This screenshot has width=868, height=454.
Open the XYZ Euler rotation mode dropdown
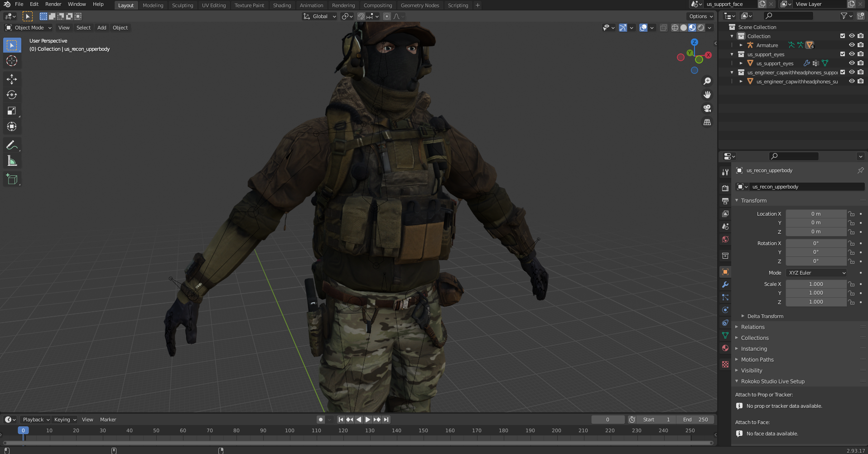[x=817, y=273]
